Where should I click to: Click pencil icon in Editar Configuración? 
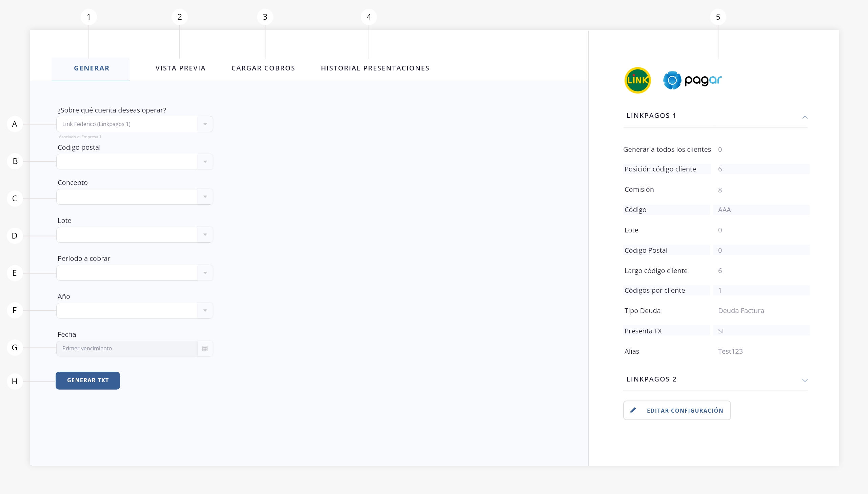click(x=633, y=411)
